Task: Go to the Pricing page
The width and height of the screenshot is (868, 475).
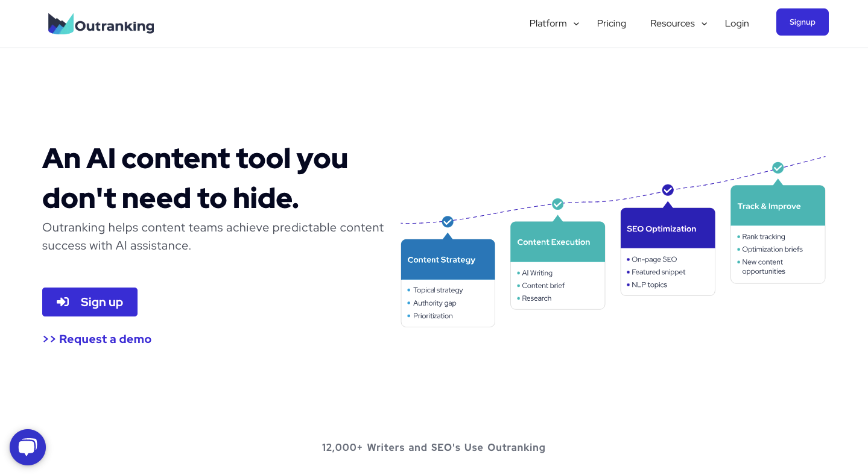Action: (612, 24)
